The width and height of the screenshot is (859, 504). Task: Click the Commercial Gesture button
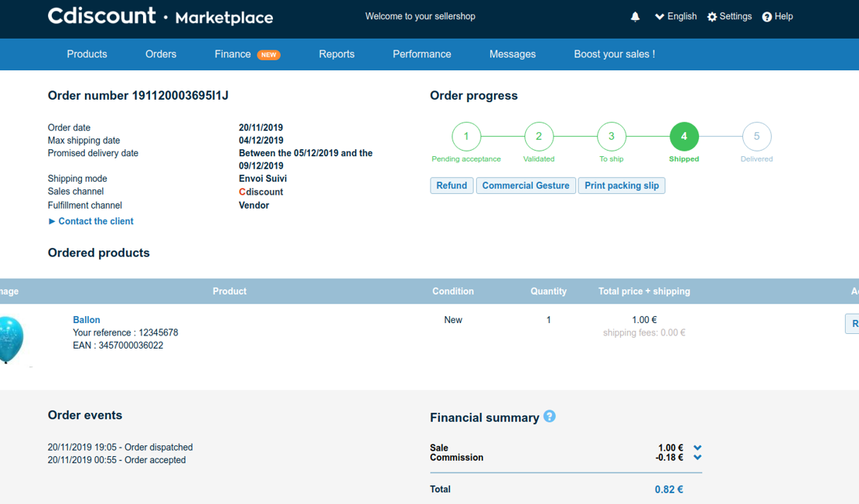click(526, 186)
